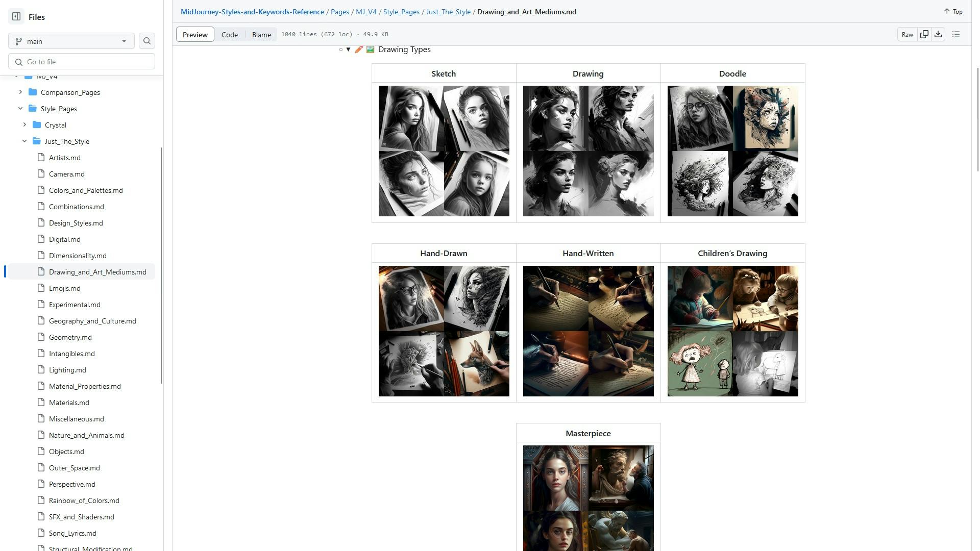
Task: Click the Comparison_Pages folder icon
Action: point(33,92)
